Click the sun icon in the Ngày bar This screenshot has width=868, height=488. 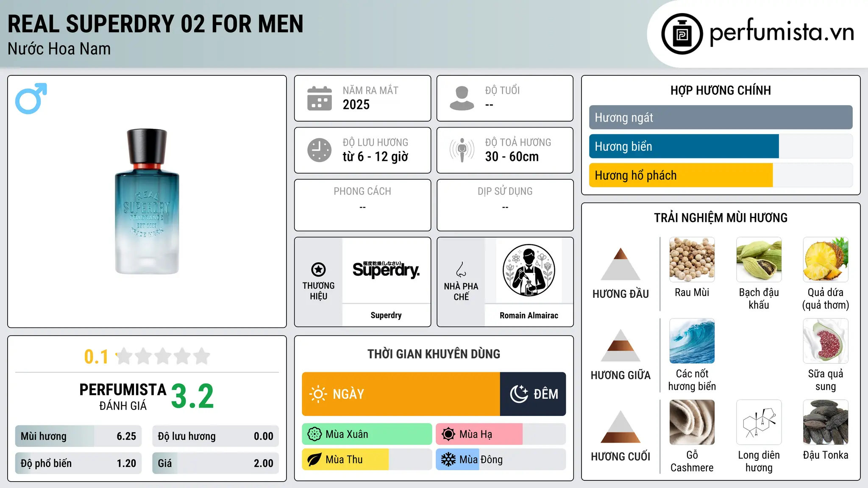(318, 394)
